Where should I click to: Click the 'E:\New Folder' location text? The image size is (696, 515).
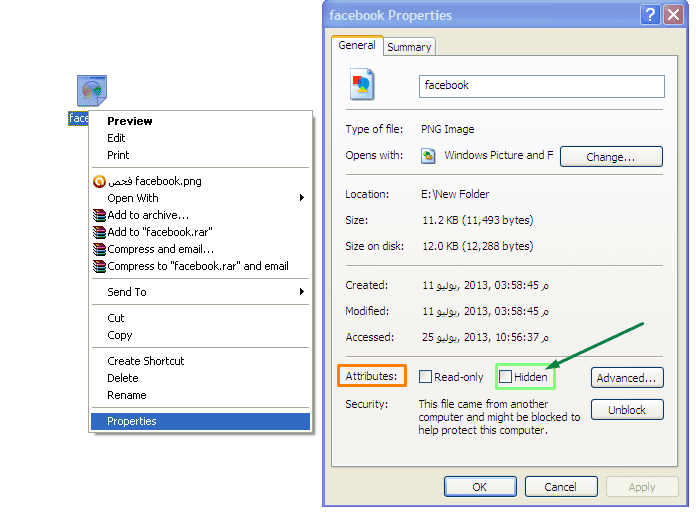pos(455,194)
